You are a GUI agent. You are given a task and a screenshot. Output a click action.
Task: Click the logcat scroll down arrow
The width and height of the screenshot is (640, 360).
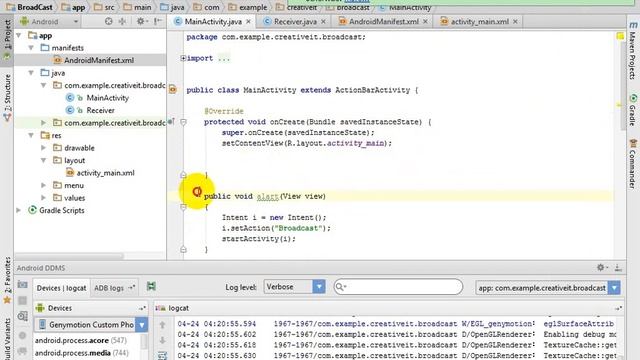tap(162, 340)
